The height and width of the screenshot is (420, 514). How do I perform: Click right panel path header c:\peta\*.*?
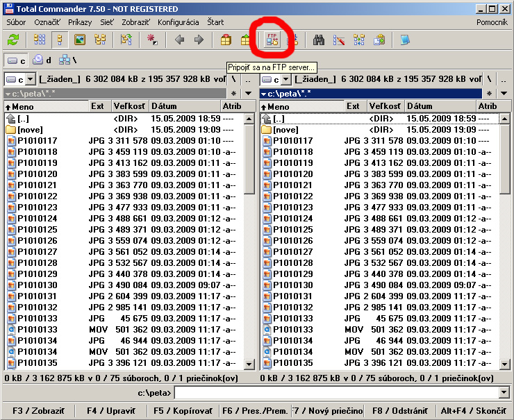click(371, 94)
